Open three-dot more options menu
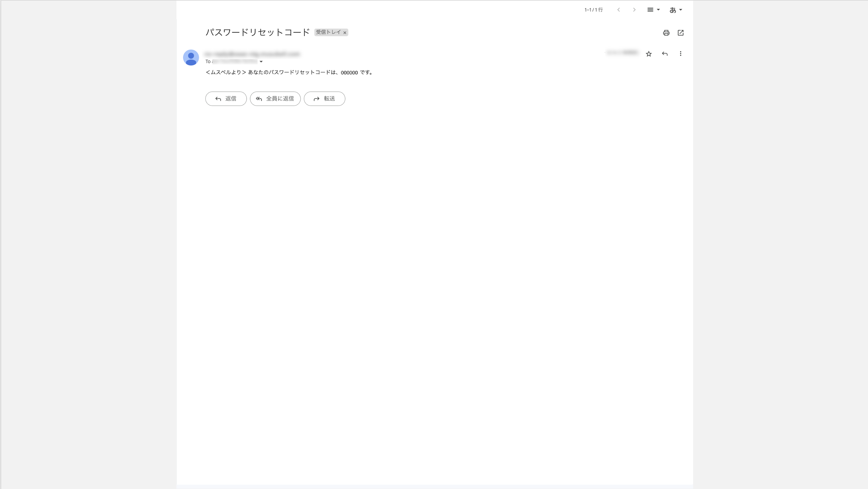868x489 pixels. point(680,54)
